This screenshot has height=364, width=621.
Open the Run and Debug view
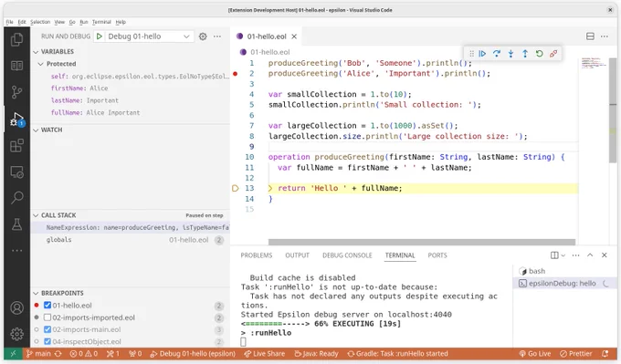16,120
